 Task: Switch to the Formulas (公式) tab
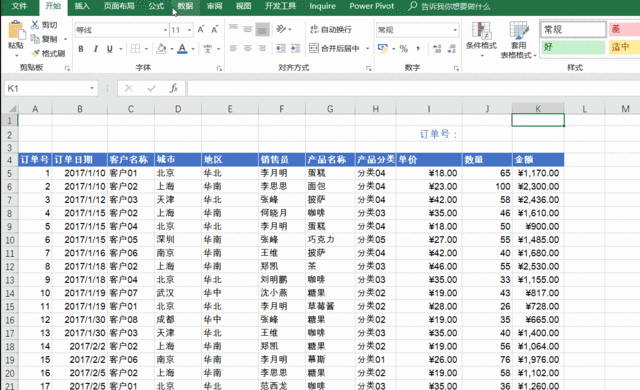(x=156, y=6)
